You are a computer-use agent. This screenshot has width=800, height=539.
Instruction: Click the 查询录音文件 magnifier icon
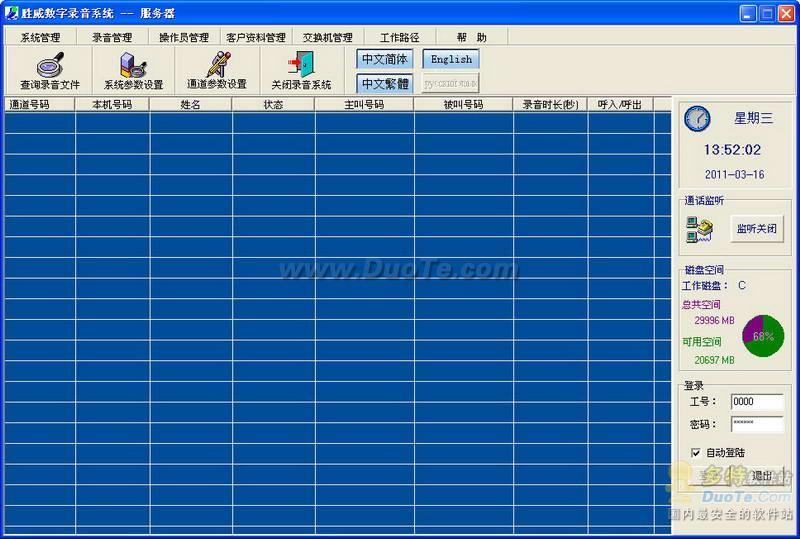pyautogui.click(x=50, y=65)
